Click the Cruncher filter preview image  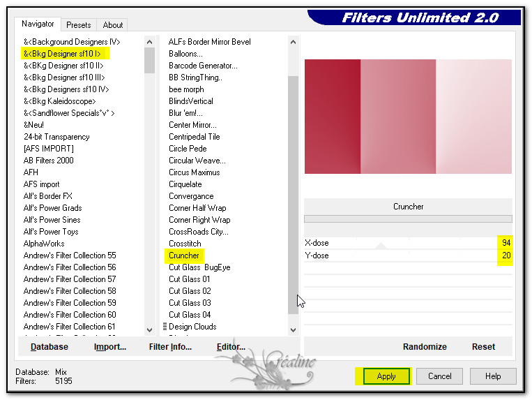click(408, 117)
